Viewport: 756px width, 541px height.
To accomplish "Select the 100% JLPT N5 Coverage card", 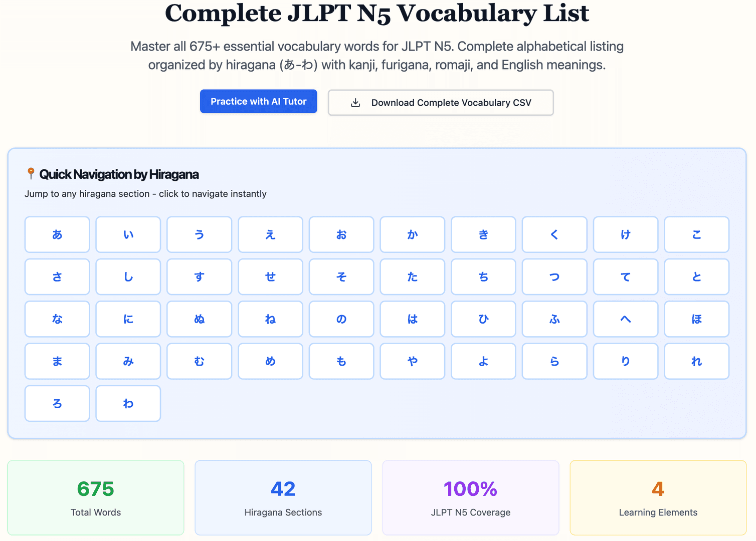I will pyautogui.click(x=470, y=497).
